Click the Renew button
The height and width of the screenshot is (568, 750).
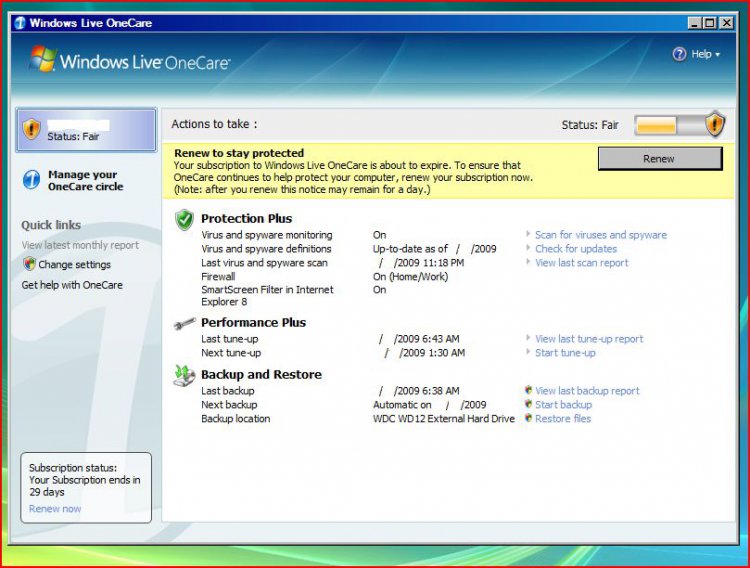[660, 158]
